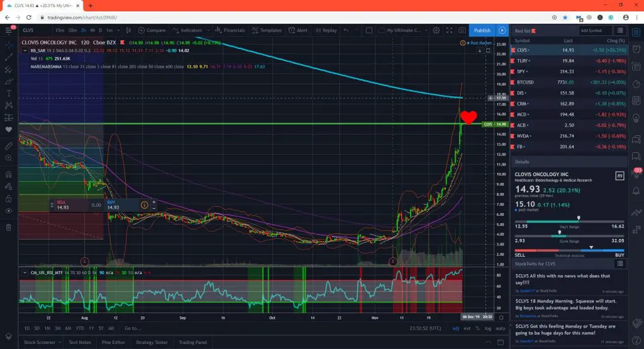Screen dimensions: 644x349
Task: Toggle extended hours with ext button
Action: pos(467,328)
